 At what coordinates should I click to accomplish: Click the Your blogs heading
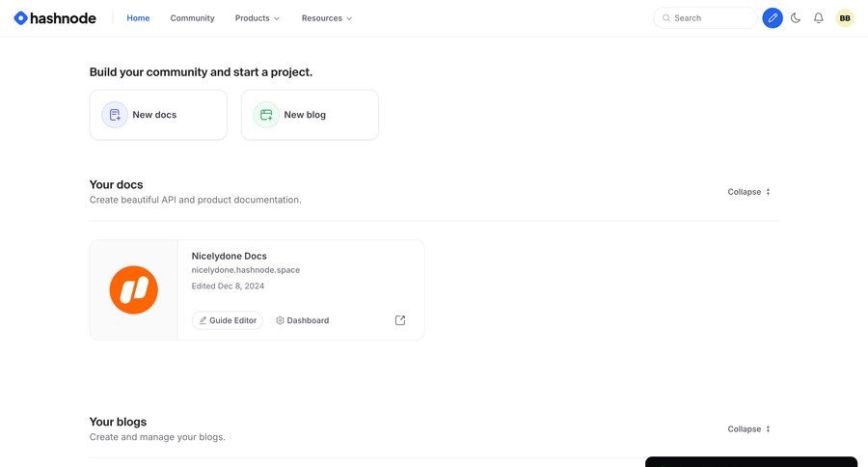[118, 422]
